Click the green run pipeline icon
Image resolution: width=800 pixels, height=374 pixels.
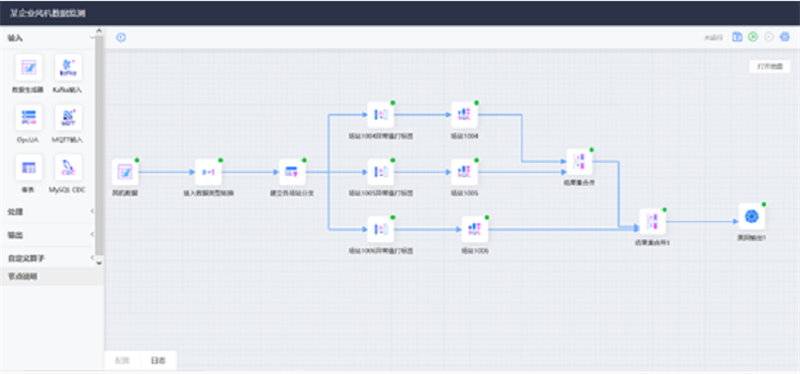pyautogui.click(x=753, y=37)
